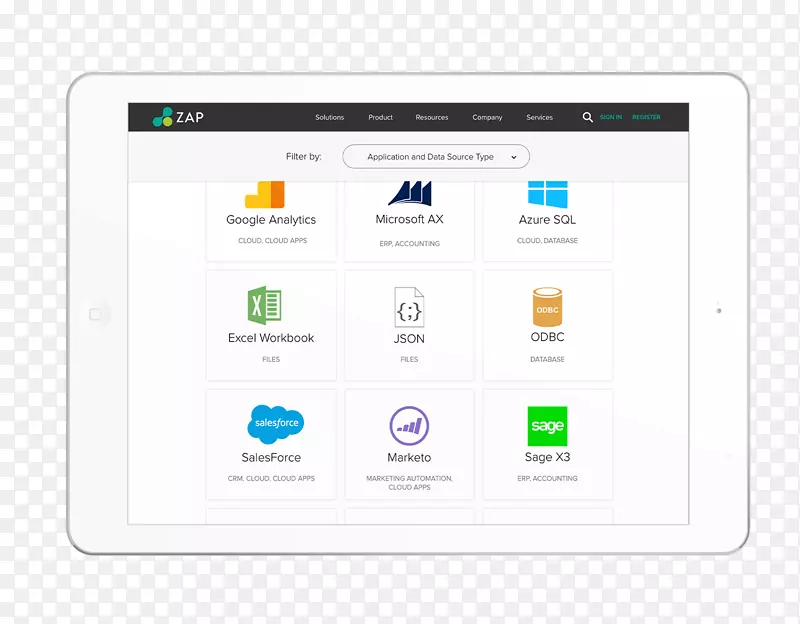Select the Azure SQL title text
Screen dimensions: 800x624
547,220
